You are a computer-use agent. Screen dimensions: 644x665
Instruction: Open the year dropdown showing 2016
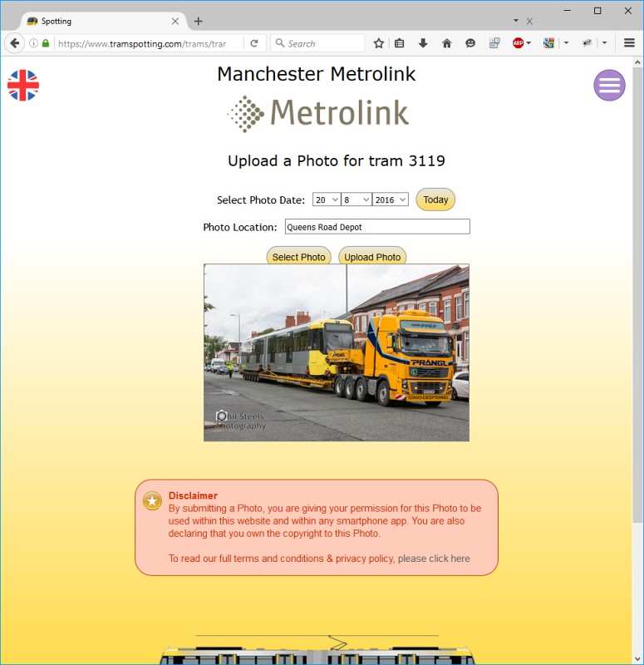click(390, 199)
